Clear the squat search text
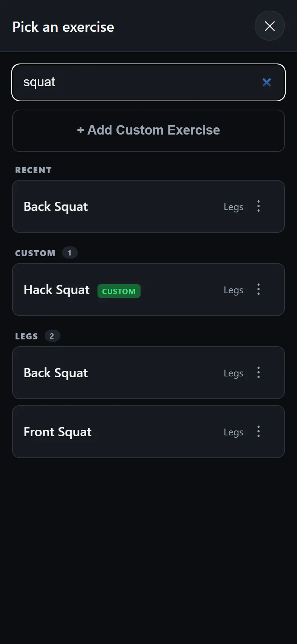297x644 pixels. [267, 82]
